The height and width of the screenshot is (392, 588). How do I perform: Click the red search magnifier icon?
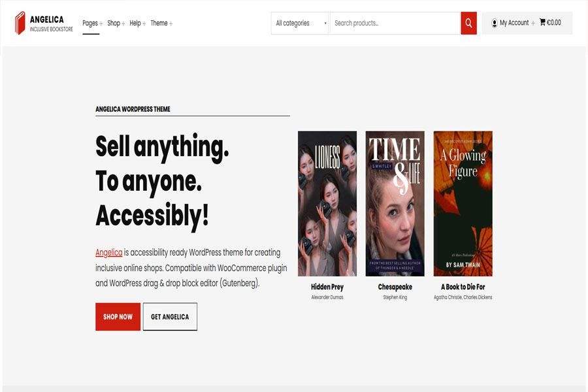(x=468, y=23)
